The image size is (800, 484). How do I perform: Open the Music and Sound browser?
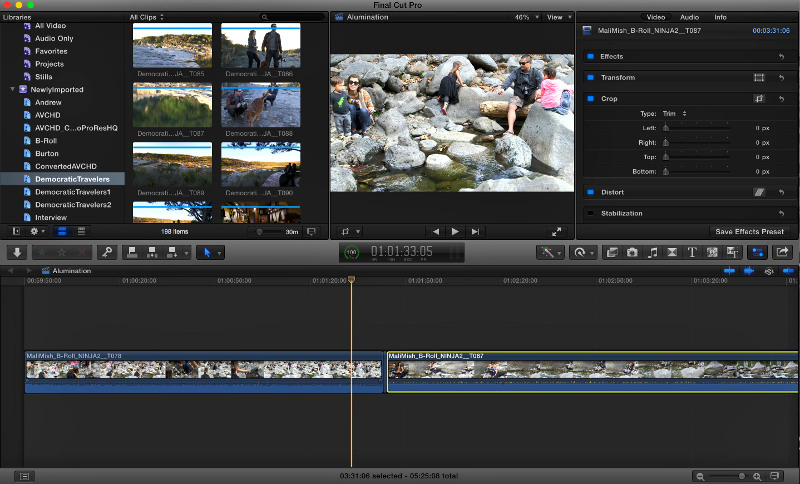tap(652, 253)
